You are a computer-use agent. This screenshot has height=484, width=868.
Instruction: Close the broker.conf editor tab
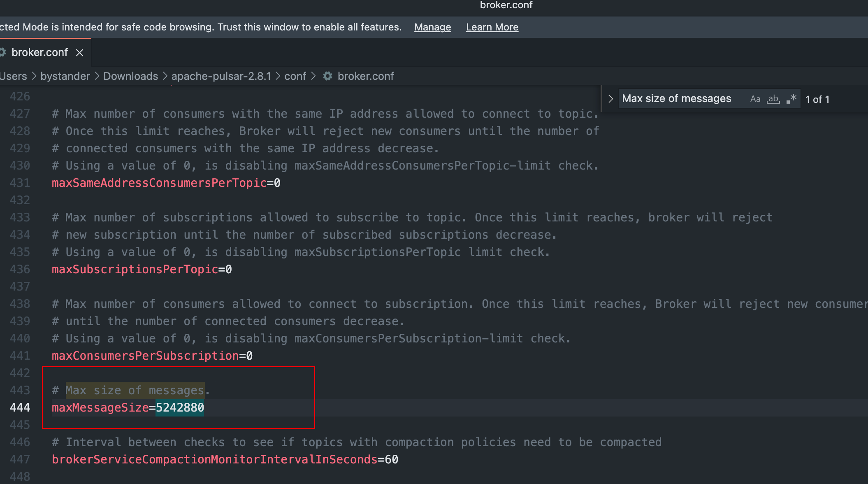tap(80, 53)
